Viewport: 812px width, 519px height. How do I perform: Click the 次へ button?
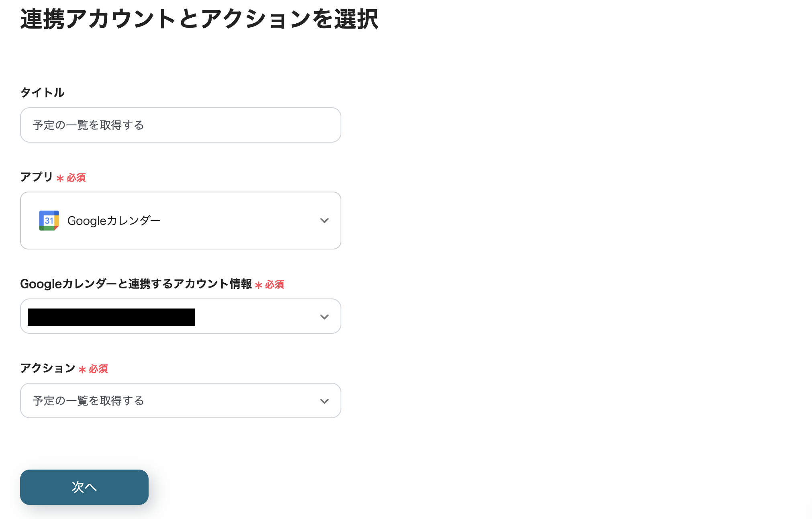click(84, 487)
